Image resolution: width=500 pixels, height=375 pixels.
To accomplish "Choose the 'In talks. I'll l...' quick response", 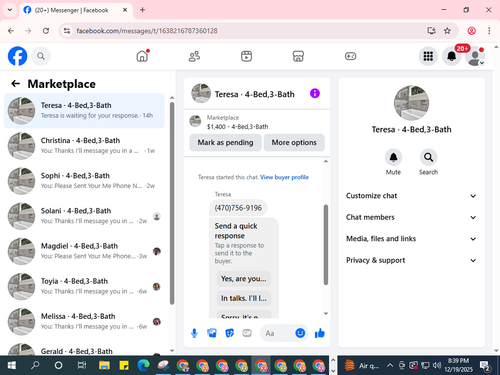I will pos(244,298).
